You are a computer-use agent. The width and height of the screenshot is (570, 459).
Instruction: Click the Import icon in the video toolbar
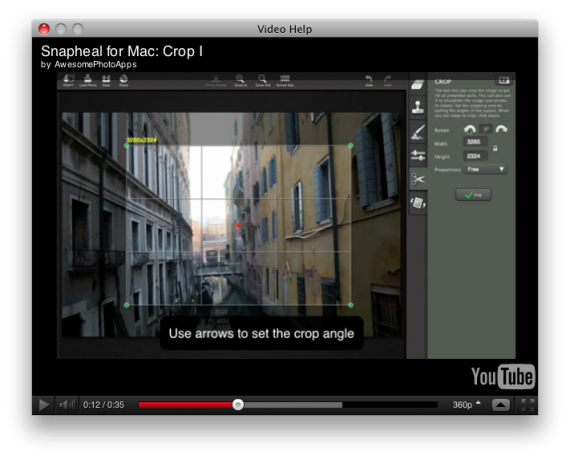(x=68, y=80)
